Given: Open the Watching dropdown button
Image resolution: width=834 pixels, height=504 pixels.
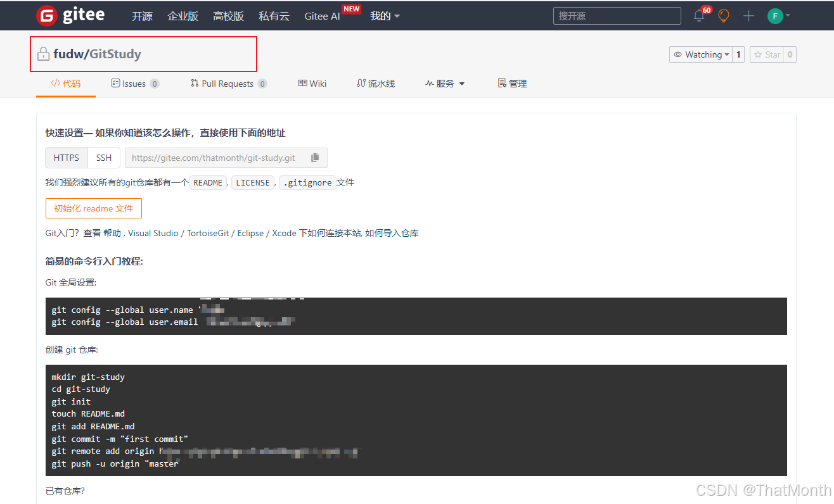Looking at the screenshot, I should [700, 54].
